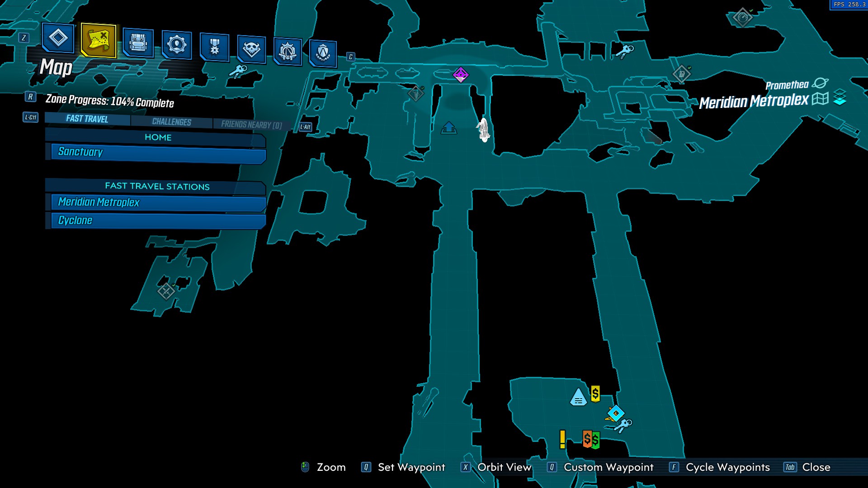Select the faded diamond marker near Promethea
868x488 pixels.
click(x=681, y=74)
